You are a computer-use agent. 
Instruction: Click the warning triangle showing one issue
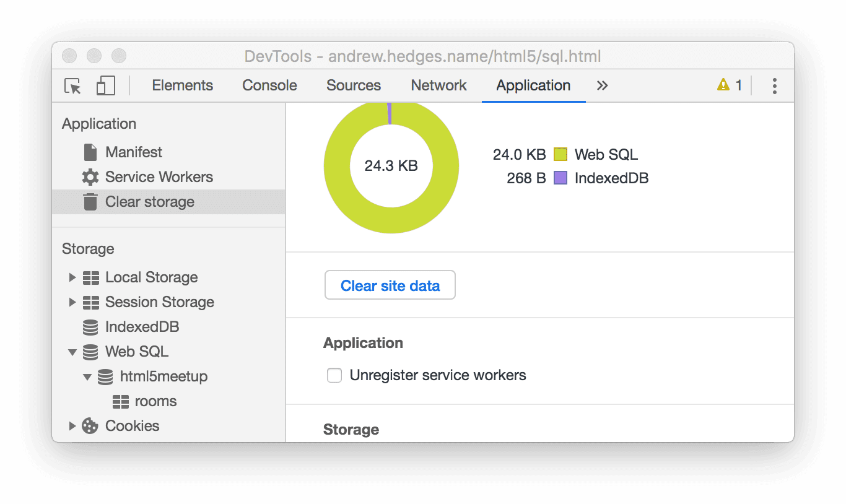point(723,85)
